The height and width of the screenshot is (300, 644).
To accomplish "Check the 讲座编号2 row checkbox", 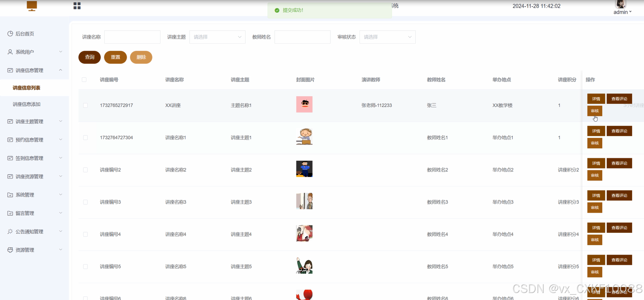I will [x=85, y=170].
